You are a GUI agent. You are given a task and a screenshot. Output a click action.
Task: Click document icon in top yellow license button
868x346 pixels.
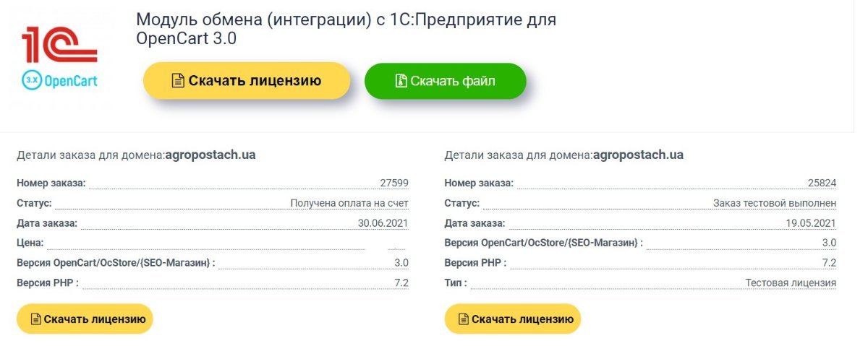pos(178,81)
